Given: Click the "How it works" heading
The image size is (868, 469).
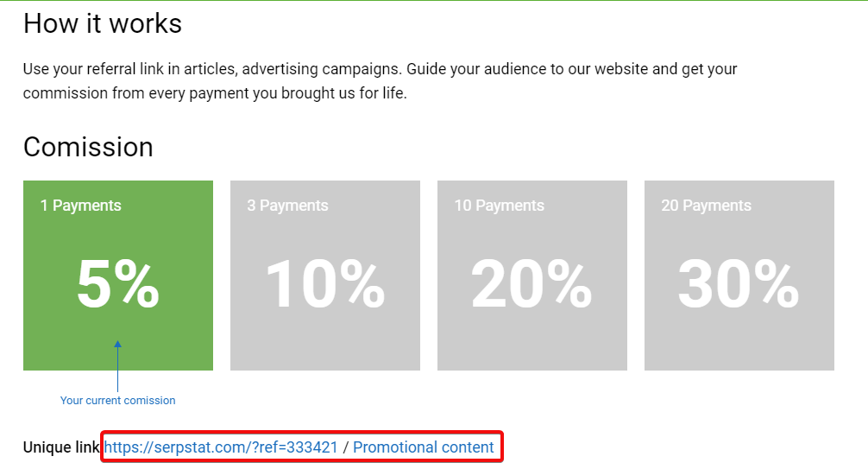Looking at the screenshot, I should [103, 23].
